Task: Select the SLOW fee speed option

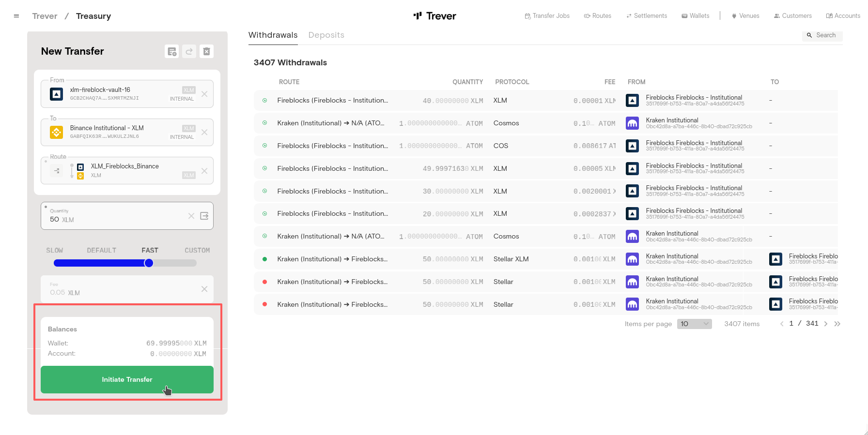Action: click(x=55, y=250)
